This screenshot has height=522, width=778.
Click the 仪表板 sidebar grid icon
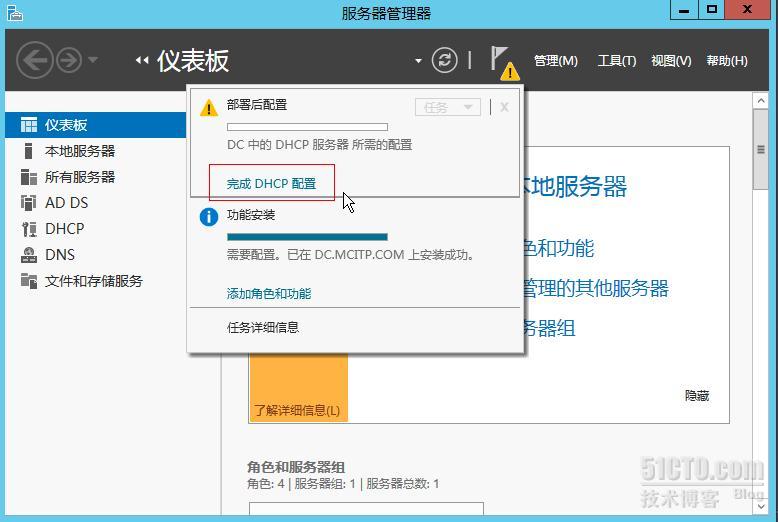click(29, 125)
